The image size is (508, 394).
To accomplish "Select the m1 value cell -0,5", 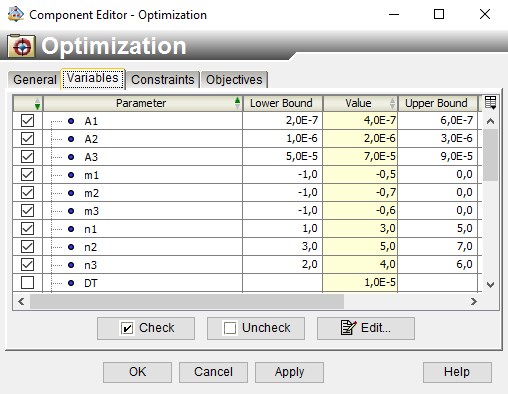I will [360, 174].
